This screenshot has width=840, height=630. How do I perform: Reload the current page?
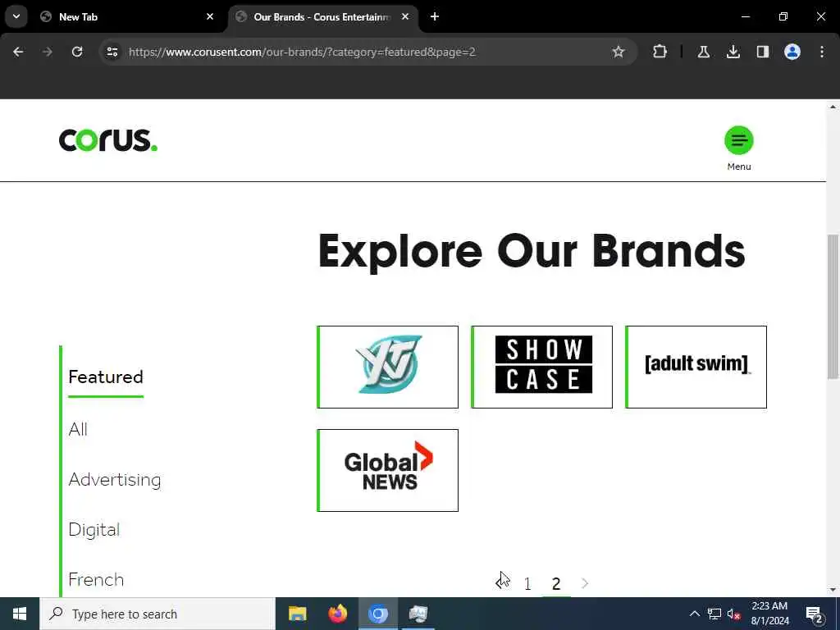coord(77,52)
